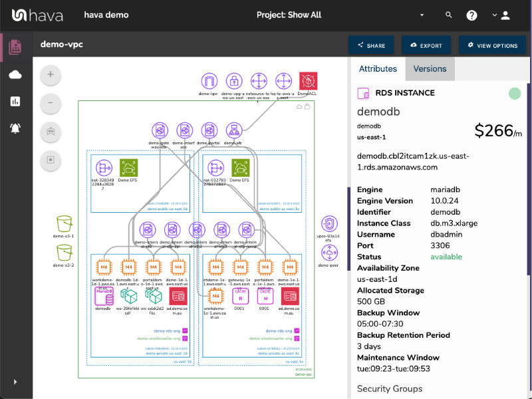Click the VIEW OPTIONS button
This screenshot has width=532, height=399.
[x=493, y=45]
